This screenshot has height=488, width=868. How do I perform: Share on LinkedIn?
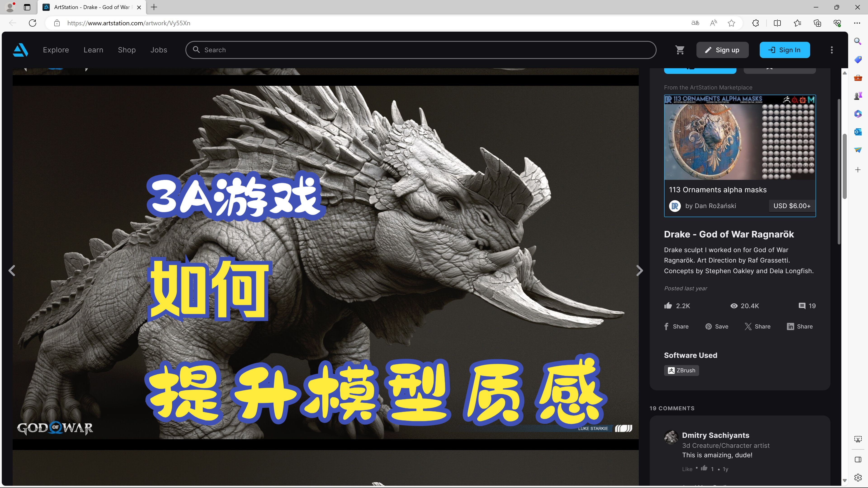click(800, 326)
